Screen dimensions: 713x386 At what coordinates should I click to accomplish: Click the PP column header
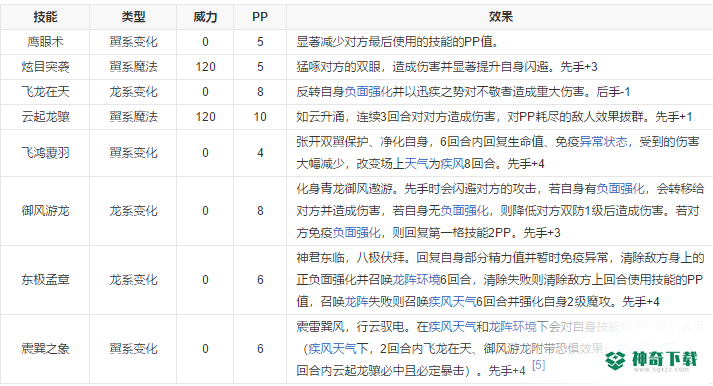click(260, 17)
